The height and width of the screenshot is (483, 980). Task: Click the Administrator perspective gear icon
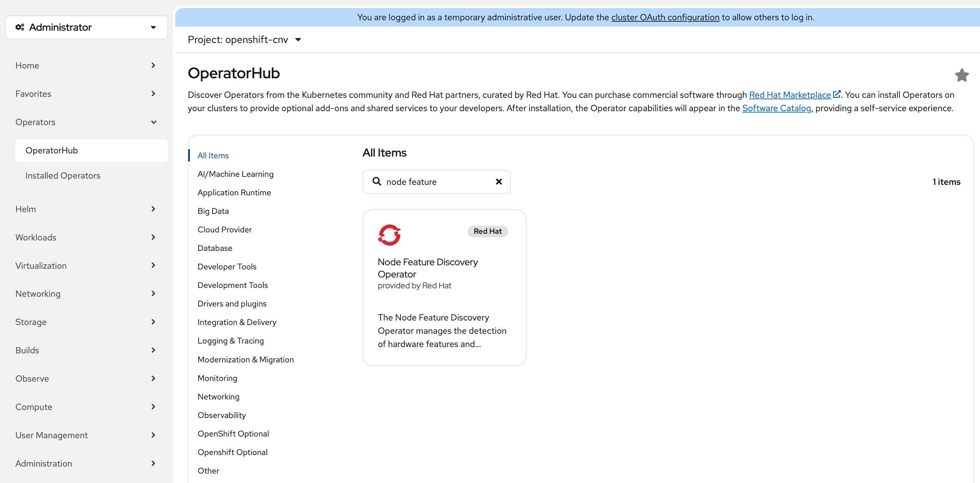pyautogui.click(x=20, y=27)
